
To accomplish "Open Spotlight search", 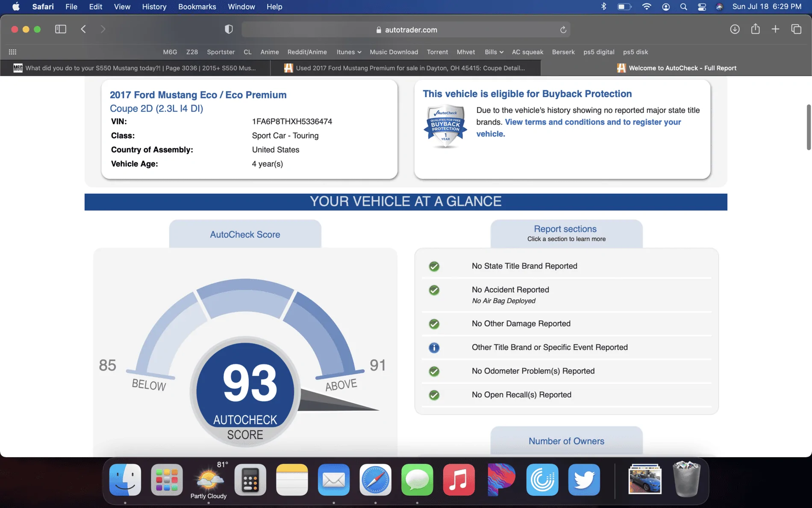I will coord(684,6).
